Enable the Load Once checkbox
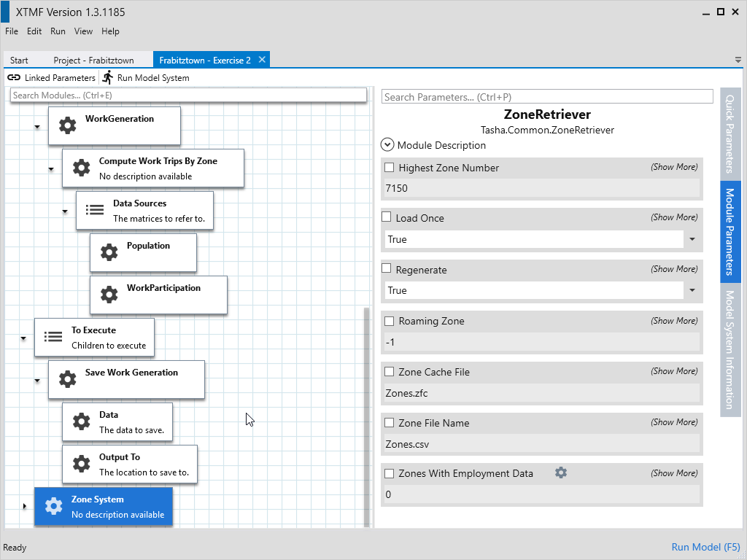 click(387, 217)
